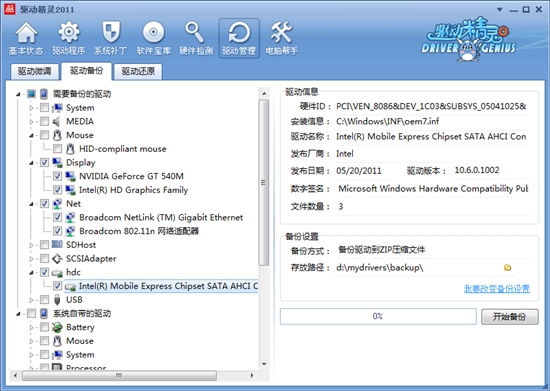Screen dimensions: 550x391
Task: Collapse the hdc tree node
Action: click(32, 272)
